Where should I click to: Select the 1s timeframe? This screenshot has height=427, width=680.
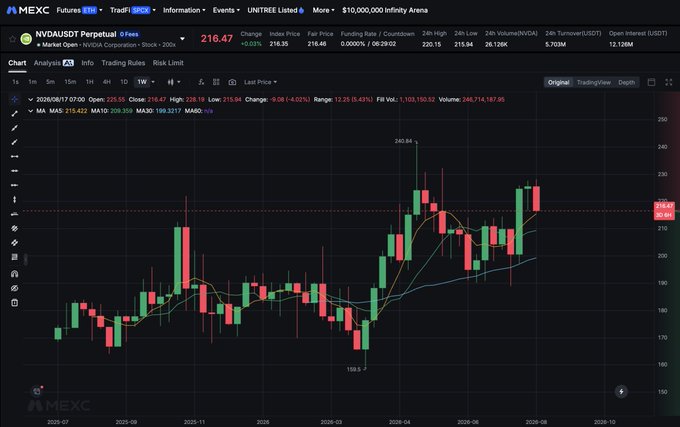(x=16, y=82)
